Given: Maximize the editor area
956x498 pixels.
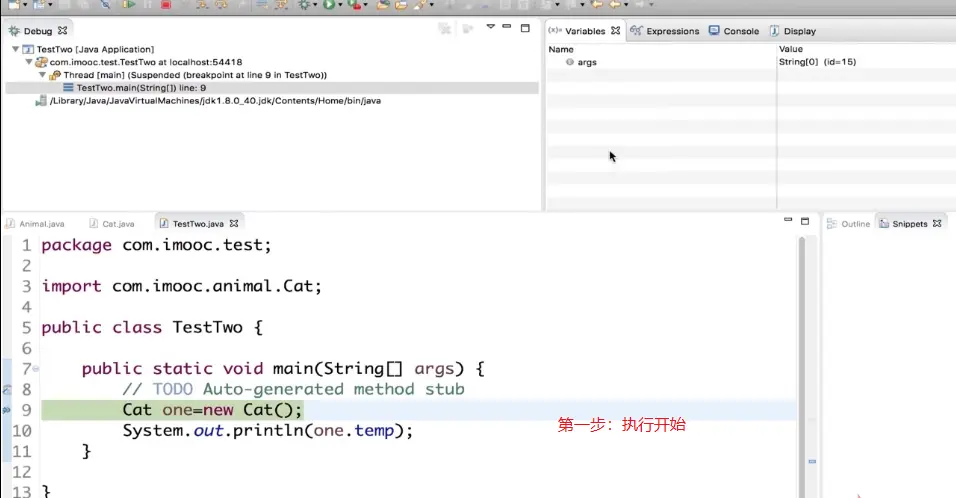Looking at the screenshot, I should 805,221.
